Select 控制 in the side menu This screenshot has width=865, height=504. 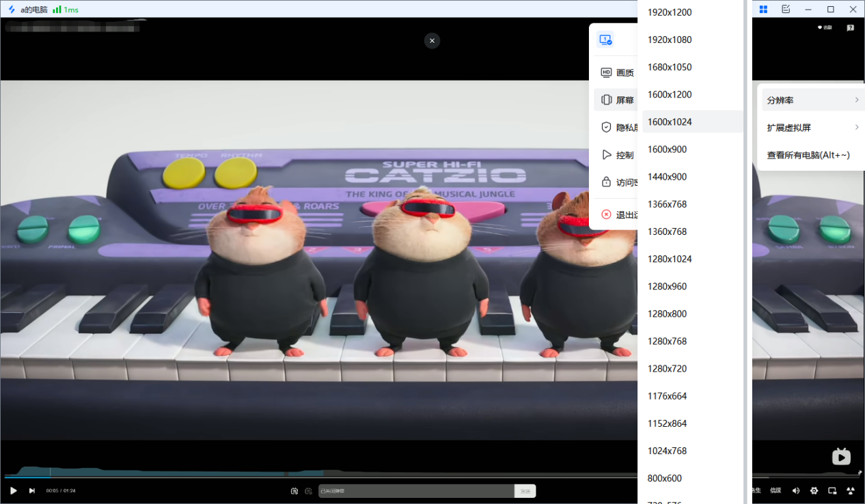tap(617, 155)
